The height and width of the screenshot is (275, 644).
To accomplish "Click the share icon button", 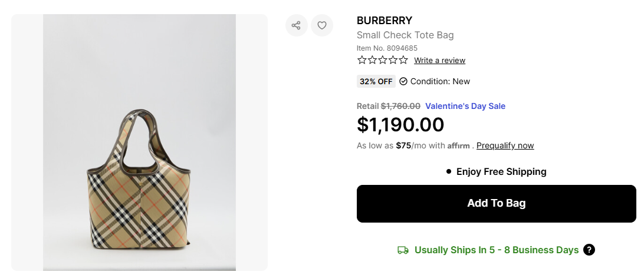I will point(296,25).
